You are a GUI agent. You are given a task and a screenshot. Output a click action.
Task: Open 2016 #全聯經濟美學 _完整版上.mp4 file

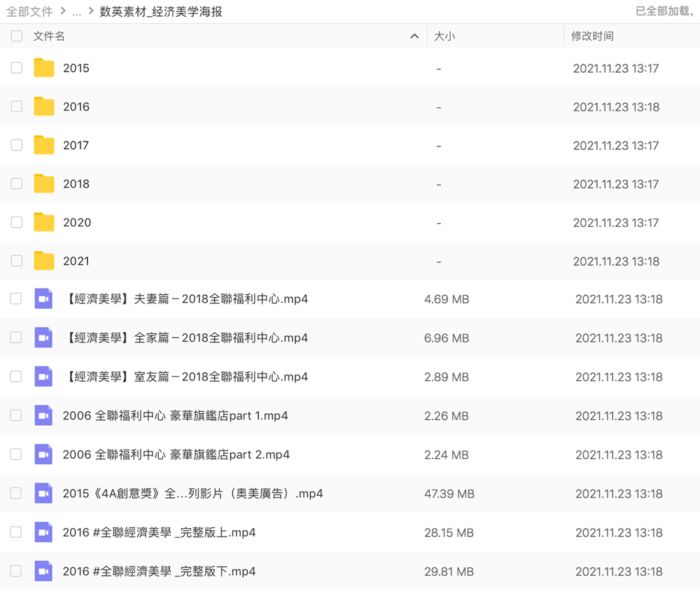[159, 532]
